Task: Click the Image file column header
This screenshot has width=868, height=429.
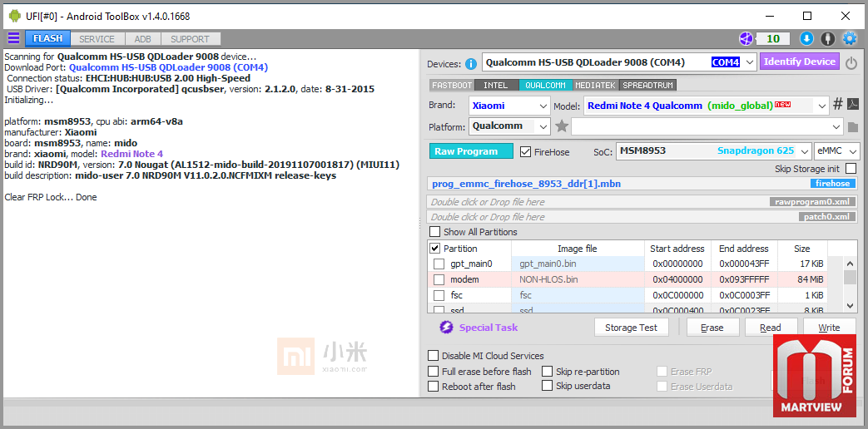Action: point(578,249)
